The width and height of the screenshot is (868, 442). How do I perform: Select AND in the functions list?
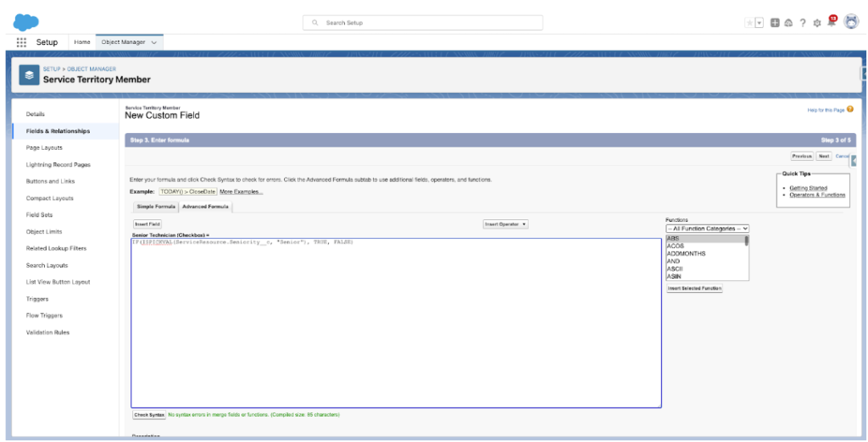tap(704, 261)
